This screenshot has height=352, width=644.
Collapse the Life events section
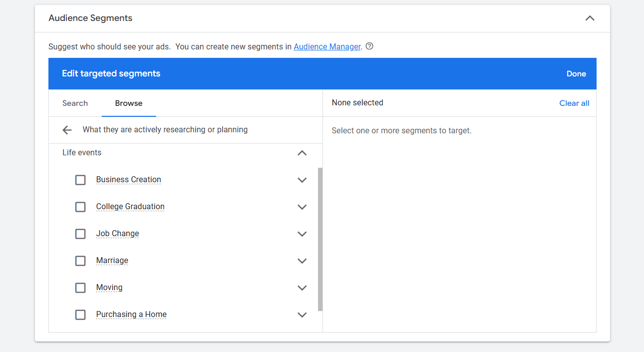pos(302,153)
